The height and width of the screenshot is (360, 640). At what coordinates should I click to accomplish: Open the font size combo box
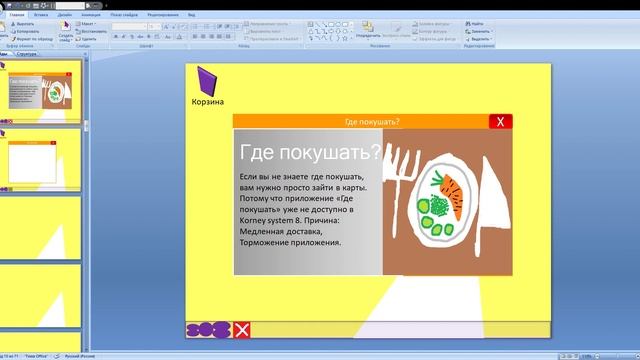(154, 27)
